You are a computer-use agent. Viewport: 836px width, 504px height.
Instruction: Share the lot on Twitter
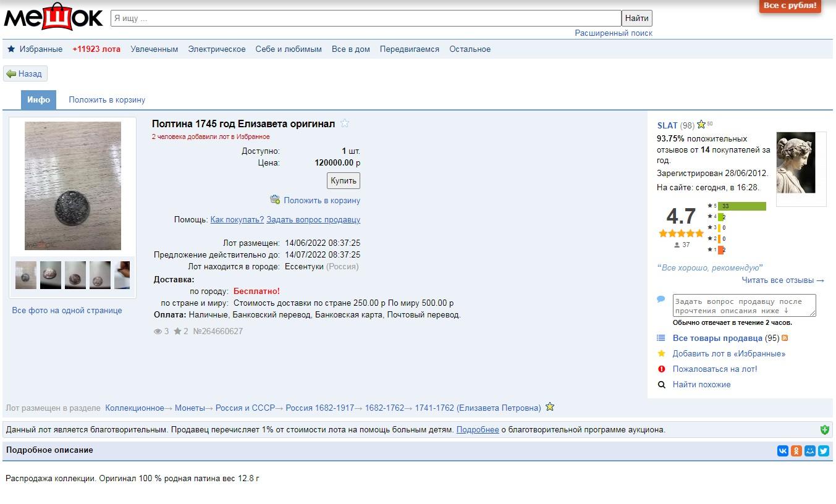(x=824, y=451)
